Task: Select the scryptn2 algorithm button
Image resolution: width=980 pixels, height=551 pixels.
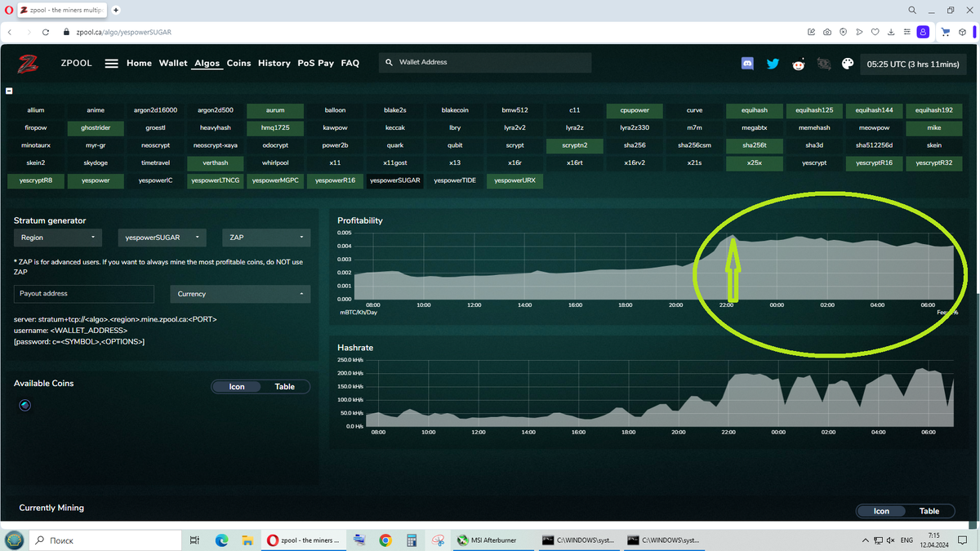Action: coord(574,145)
